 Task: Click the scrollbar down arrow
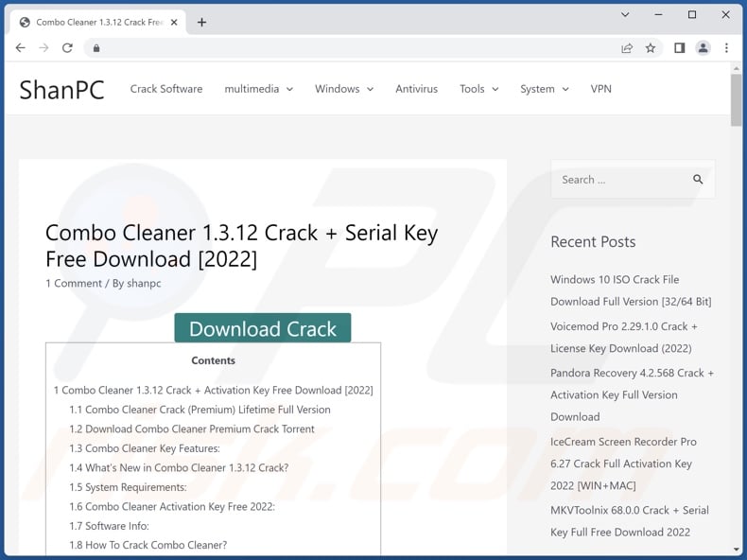point(737,550)
